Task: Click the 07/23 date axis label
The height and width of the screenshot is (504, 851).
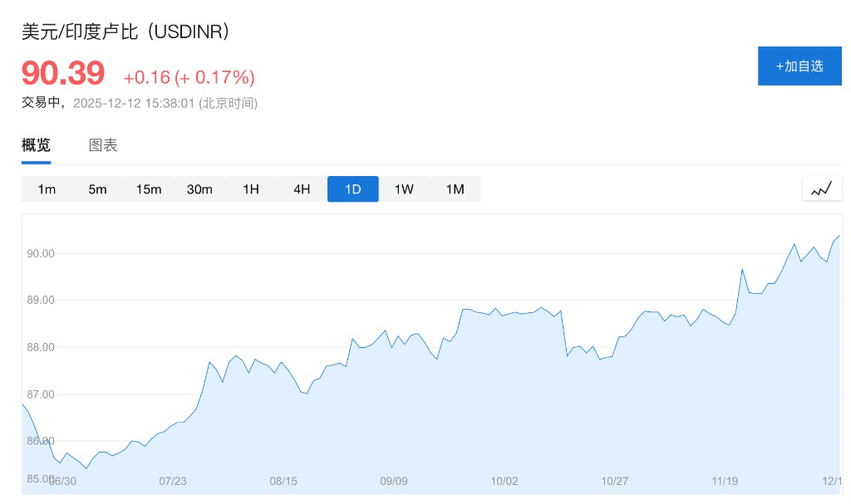Action: 172,481
